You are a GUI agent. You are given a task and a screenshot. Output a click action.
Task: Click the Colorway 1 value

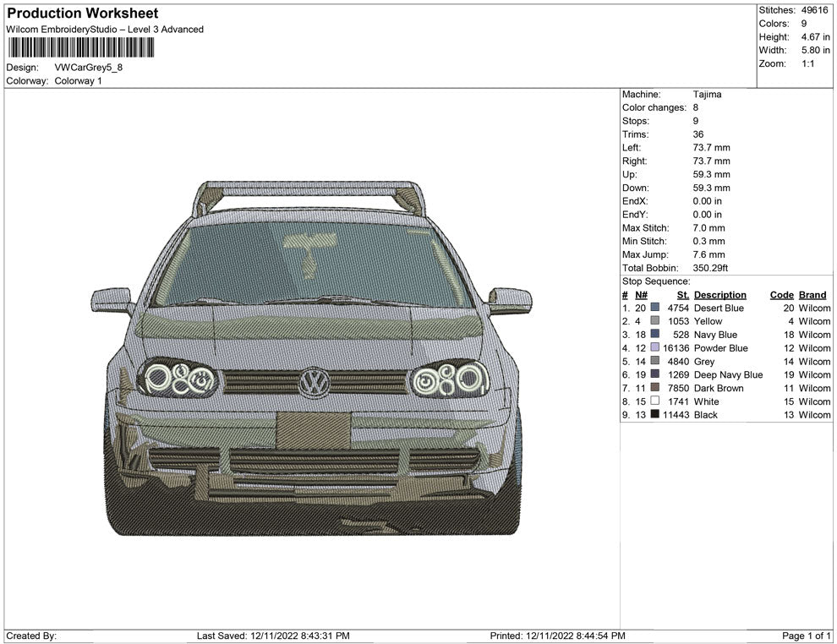click(78, 80)
